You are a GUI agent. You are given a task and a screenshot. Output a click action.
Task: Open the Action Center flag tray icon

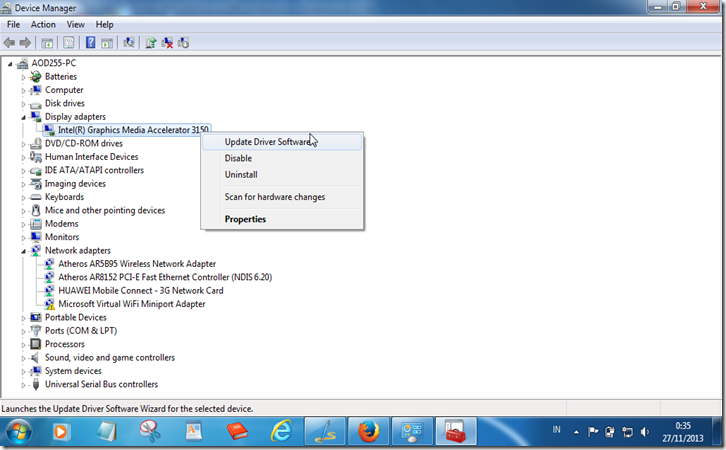coord(593,432)
